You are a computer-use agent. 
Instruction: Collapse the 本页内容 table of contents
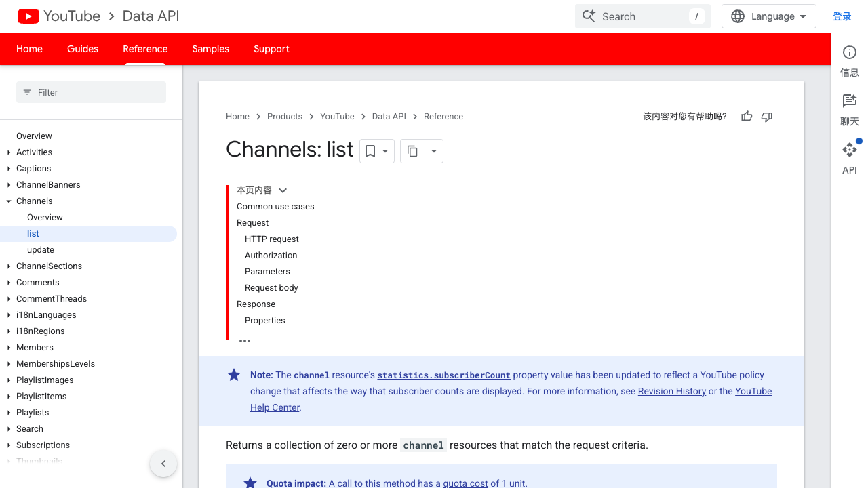point(283,190)
